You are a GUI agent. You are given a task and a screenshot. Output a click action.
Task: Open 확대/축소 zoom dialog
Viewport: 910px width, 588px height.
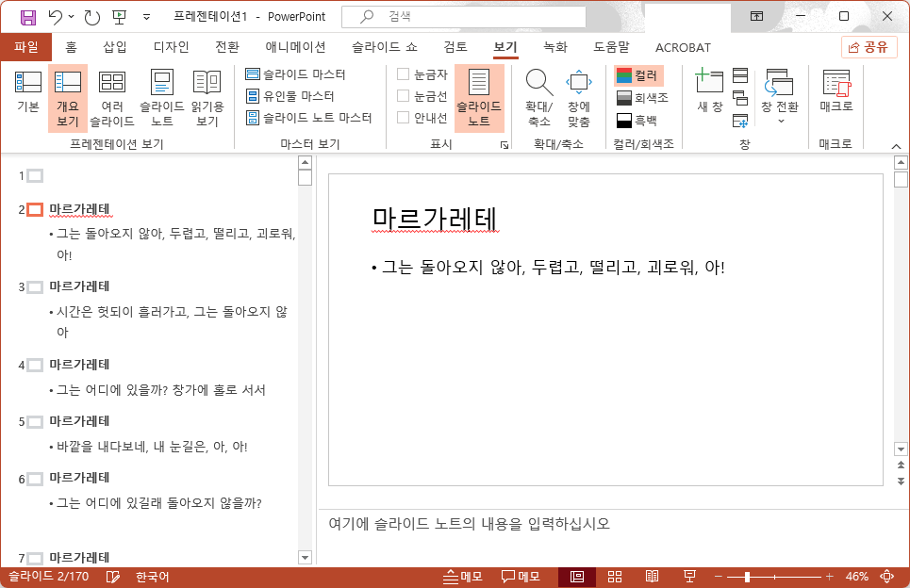pyautogui.click(x=539, y=97)
